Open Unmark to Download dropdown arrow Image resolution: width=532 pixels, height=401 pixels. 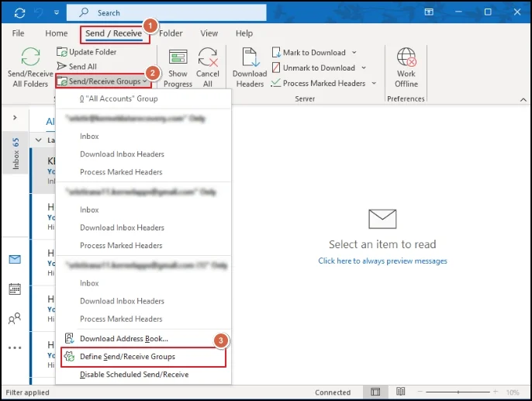click(x=364, y=67)
